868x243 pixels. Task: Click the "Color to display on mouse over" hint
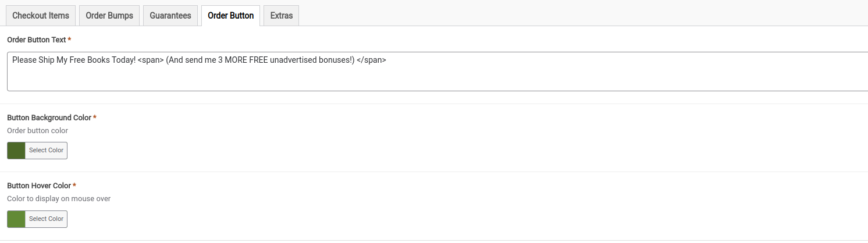click(59, 198)
